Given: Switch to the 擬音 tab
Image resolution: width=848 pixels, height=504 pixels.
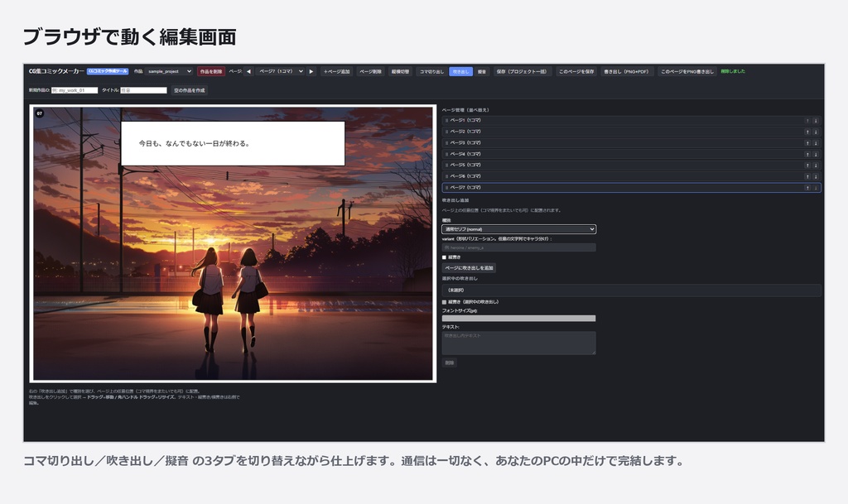Looking at the screenshot, I should coord(482,71).
